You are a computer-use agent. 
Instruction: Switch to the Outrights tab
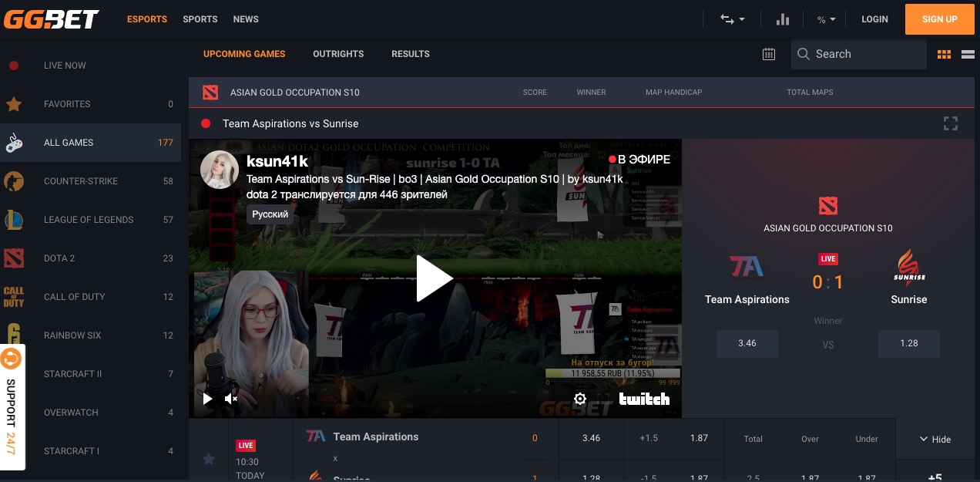point(338,54)
